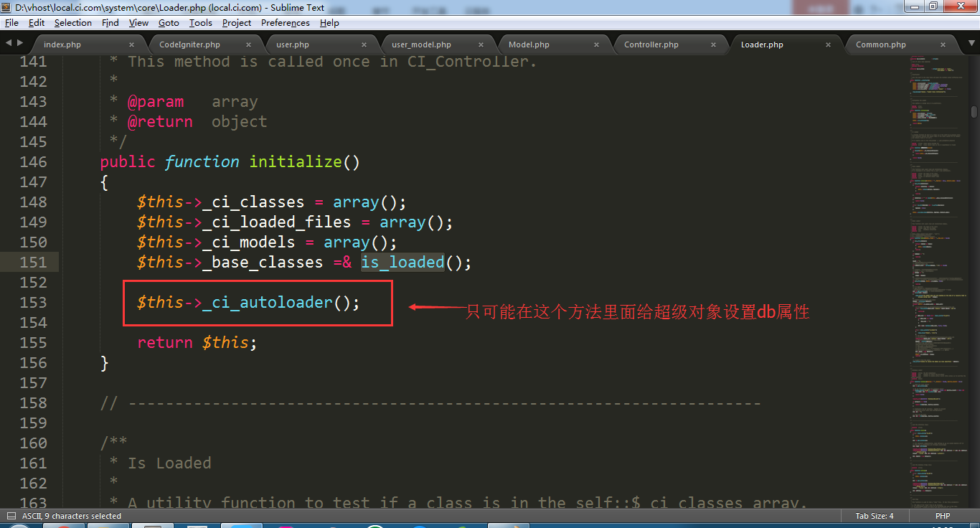Close the user_model.php tab
The image size is (980, 528).
(x=481, y=44)
